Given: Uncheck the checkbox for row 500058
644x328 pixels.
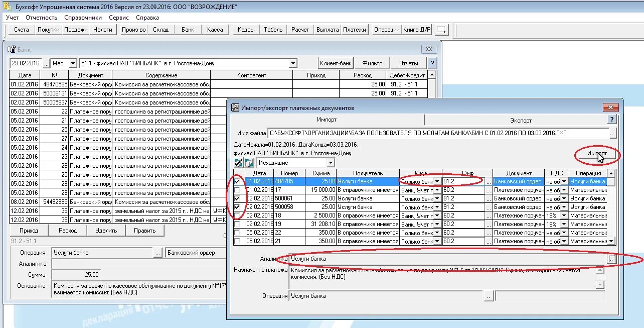Looking at the screenshot, I should click(237, 207).
